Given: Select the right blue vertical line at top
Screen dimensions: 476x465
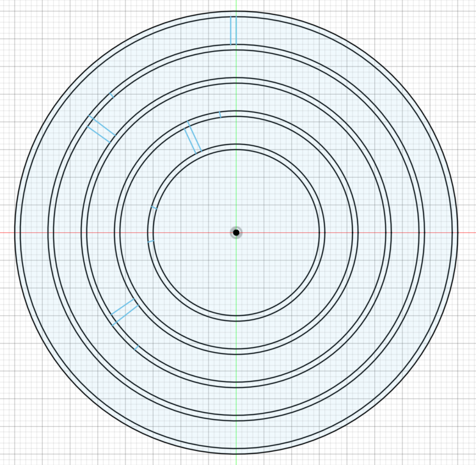Looking at the screenshot, I should click(236, 31).
